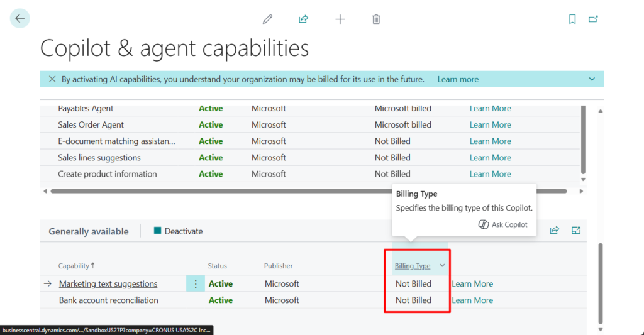Dismiss the AI billing notification banner
The height and width of the screenshot is (335, 644).
pos(52,79)
